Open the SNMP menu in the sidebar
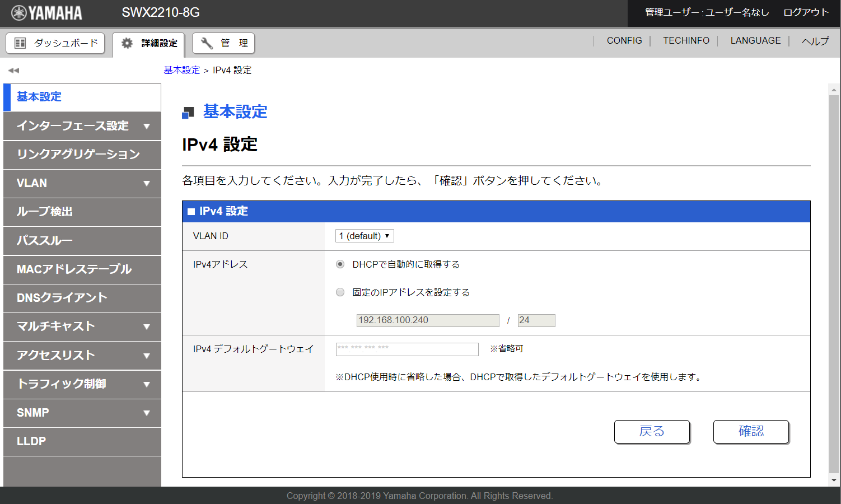This screenshot has height=504, width=841. coord(82,413)
